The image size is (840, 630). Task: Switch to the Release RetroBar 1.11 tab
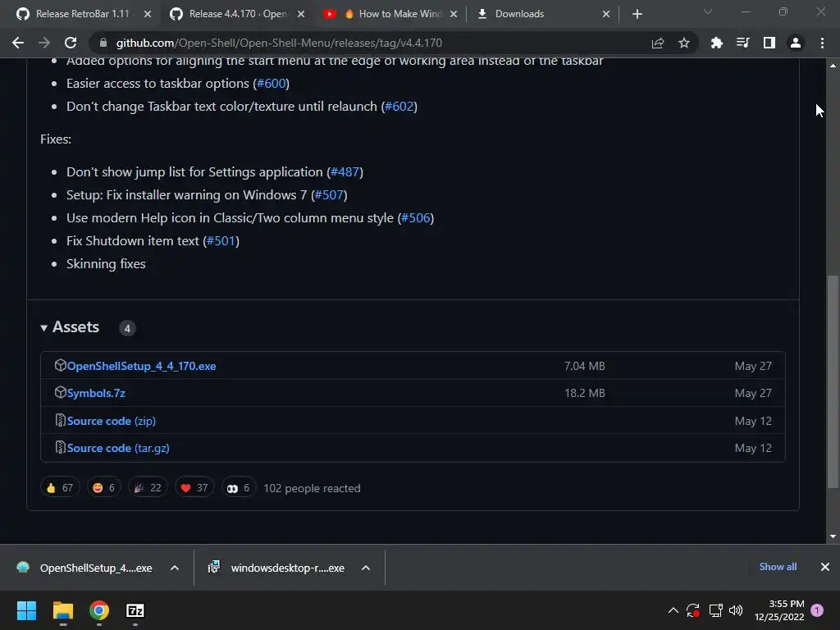82,14
